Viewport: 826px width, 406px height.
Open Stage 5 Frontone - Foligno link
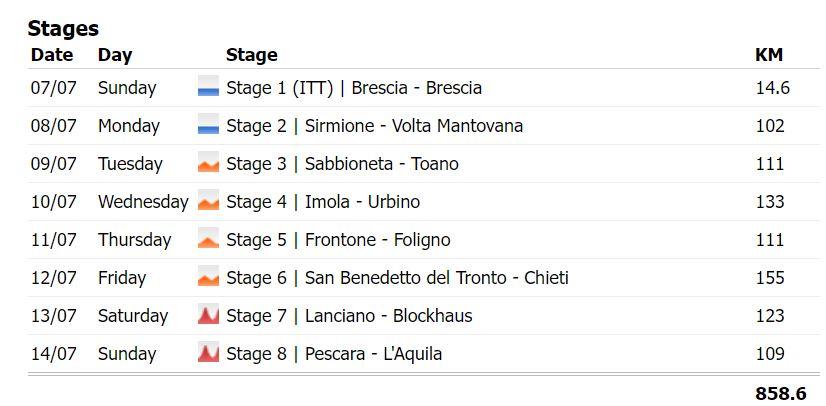pyautogui.click(x=338, y=240)
